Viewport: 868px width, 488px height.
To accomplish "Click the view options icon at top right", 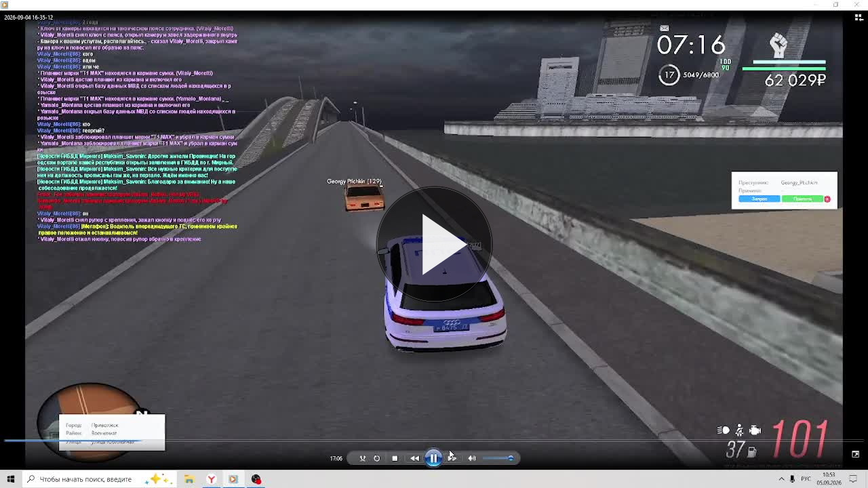I will click(858, 18).
